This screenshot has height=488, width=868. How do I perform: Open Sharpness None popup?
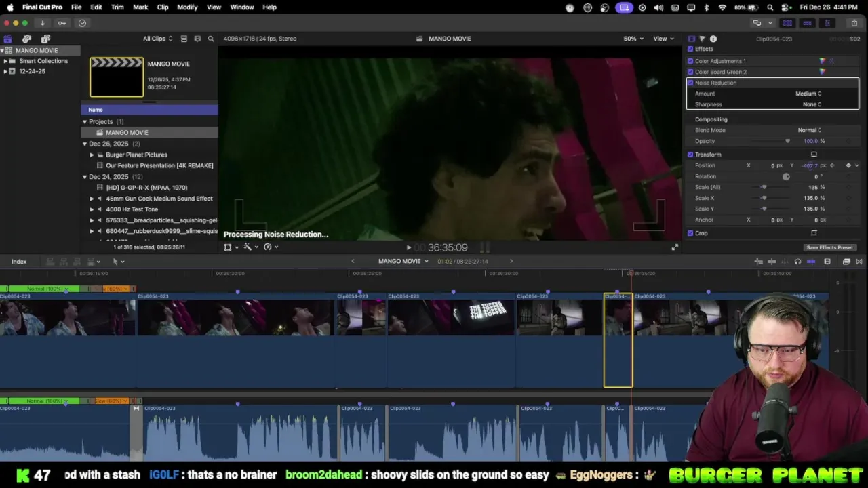click(x=812, y=104)
